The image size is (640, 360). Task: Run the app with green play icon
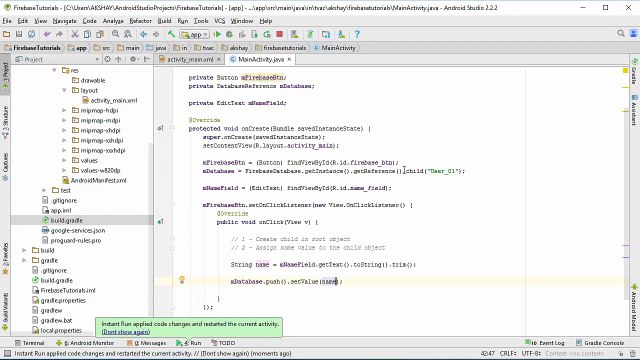(217, 34)
